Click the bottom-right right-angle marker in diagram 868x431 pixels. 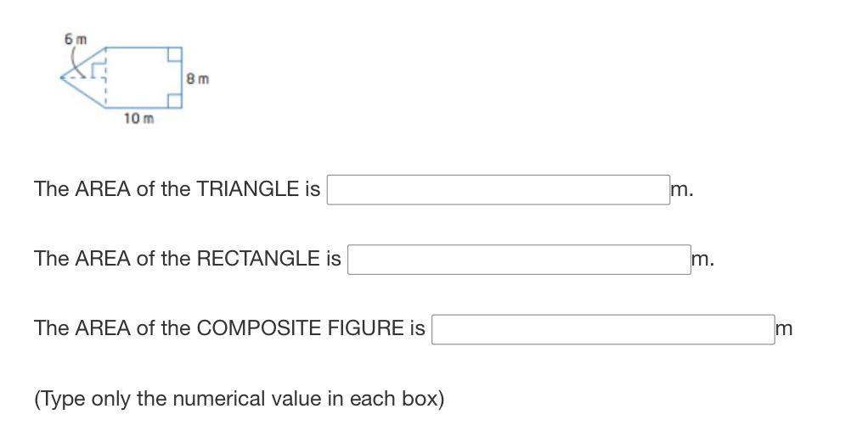(174, 101)
